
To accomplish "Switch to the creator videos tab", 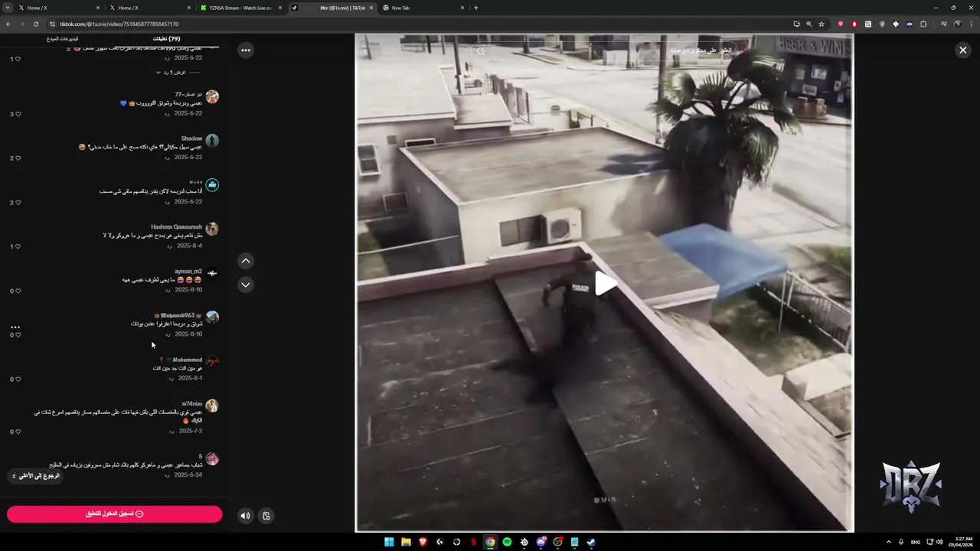I will (x=62, y=38).
